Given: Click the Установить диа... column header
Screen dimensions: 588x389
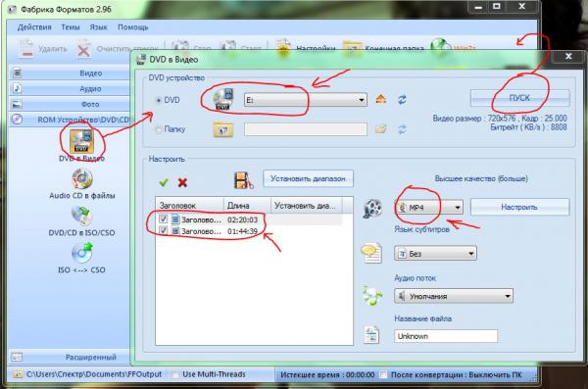Looking at the screenshot, I should (307, 205).
